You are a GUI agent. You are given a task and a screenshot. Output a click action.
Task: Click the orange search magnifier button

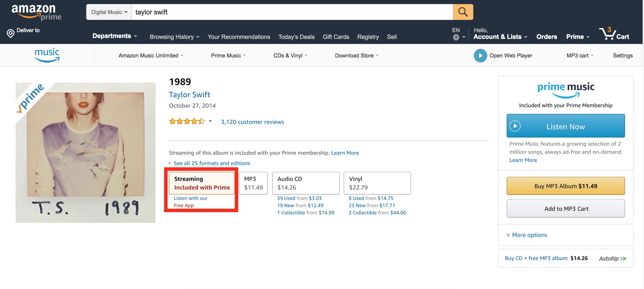click(463, 12)
